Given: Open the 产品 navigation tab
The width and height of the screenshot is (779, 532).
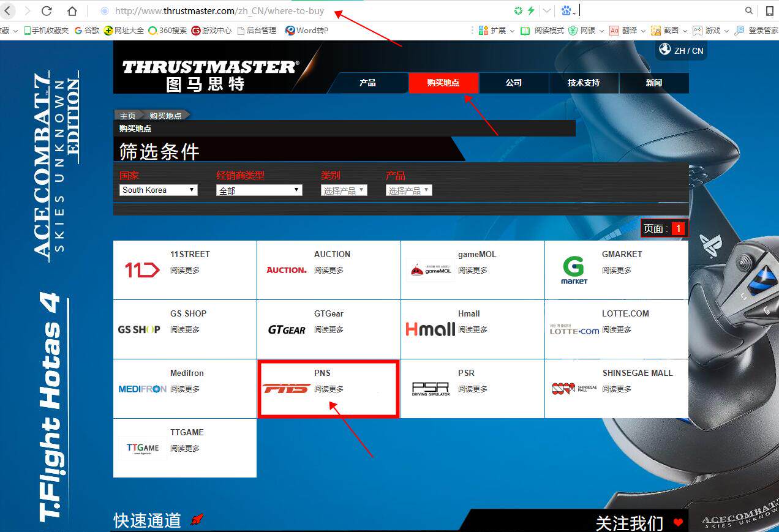Looking at the screenshot, I should (367, 83).
